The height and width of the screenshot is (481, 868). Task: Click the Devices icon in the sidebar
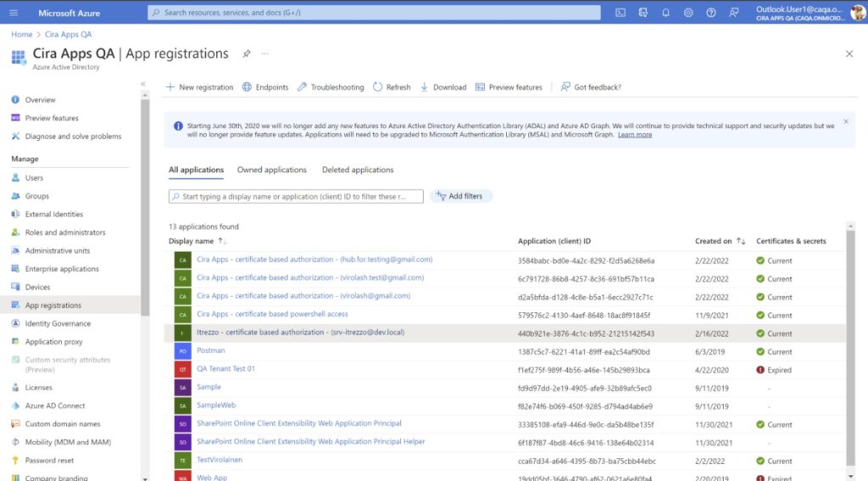tap(15, 287)
